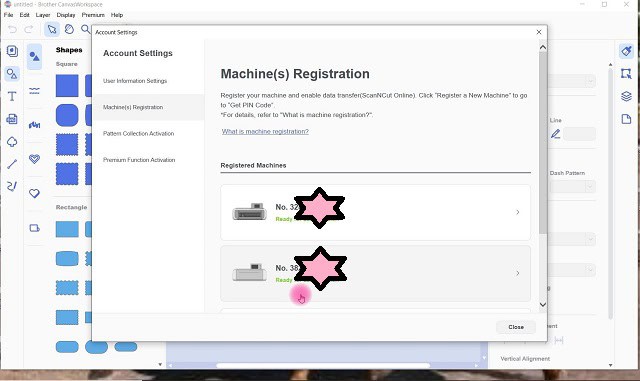Viewport: 640px width, 381px height.
Task: Open the Edit paint panel icon on right
Action: pyautogui.click(x=626, y=51)
